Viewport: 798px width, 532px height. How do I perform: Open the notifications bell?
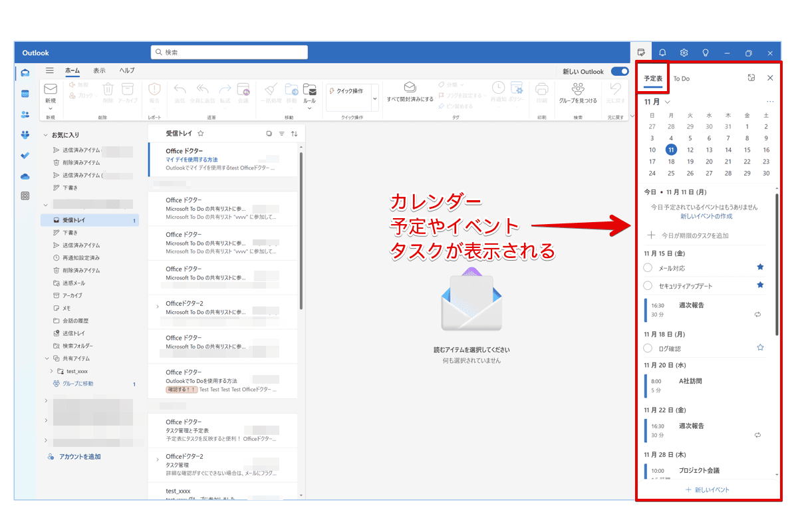point(662,53)
